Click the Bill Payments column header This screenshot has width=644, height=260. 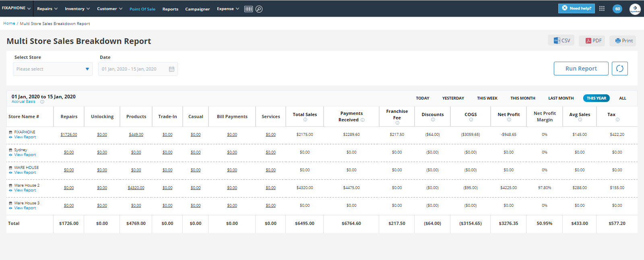coord(232,116)
